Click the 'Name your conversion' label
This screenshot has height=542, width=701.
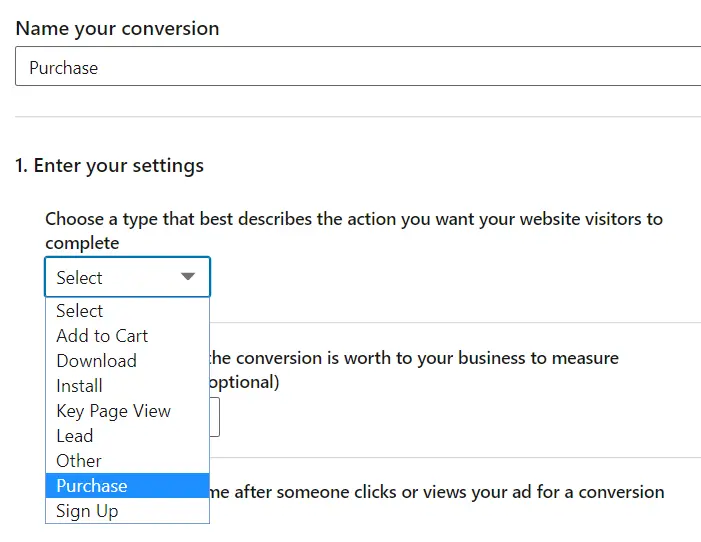coord(118,28)
